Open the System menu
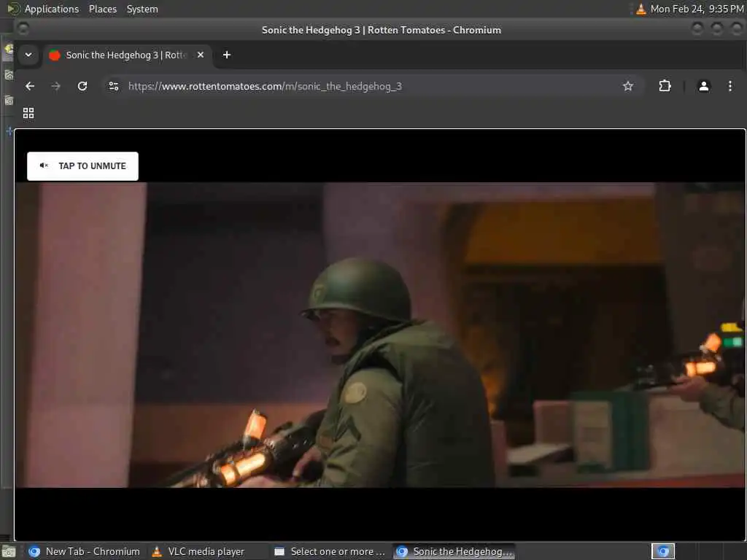 coord(142,9)
